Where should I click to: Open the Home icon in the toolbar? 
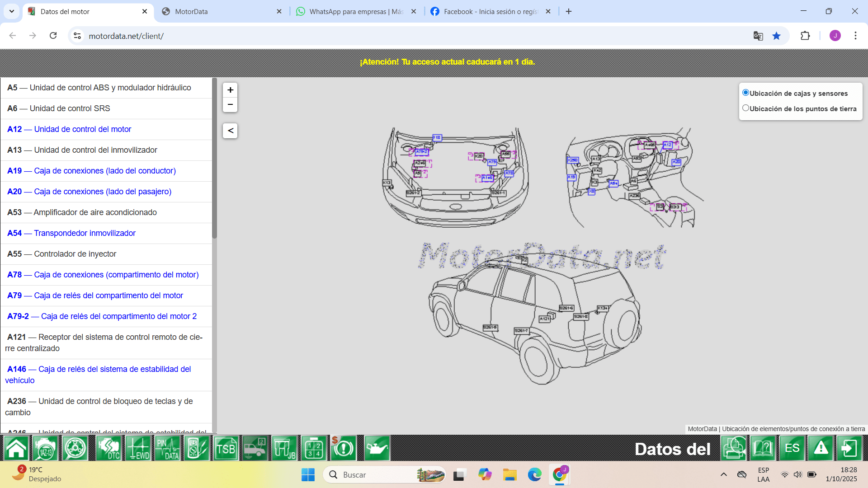point(16,448)
